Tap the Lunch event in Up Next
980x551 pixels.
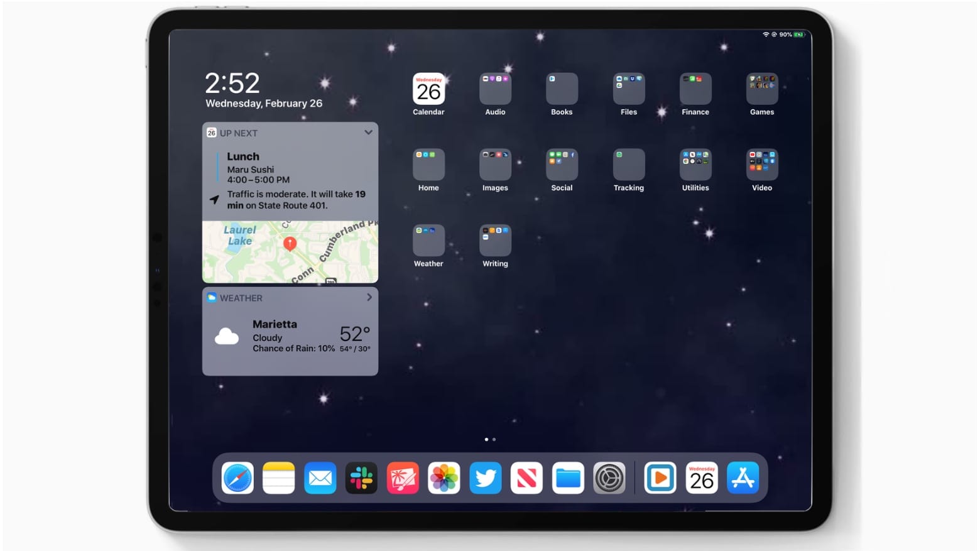(270, 168)
